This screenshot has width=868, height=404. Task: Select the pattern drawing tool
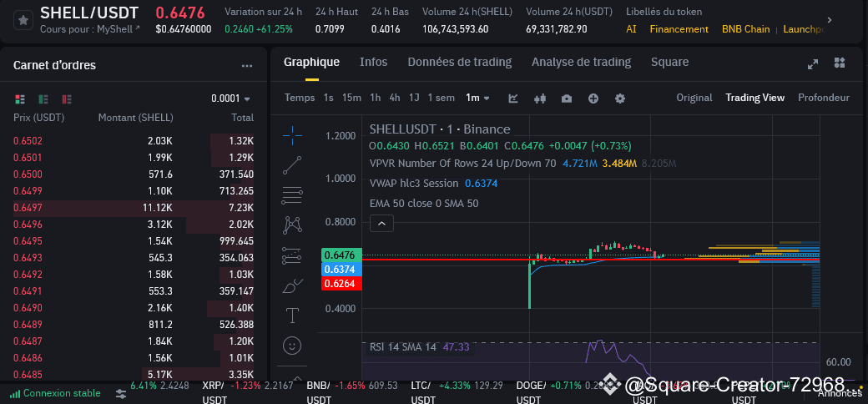292,225
